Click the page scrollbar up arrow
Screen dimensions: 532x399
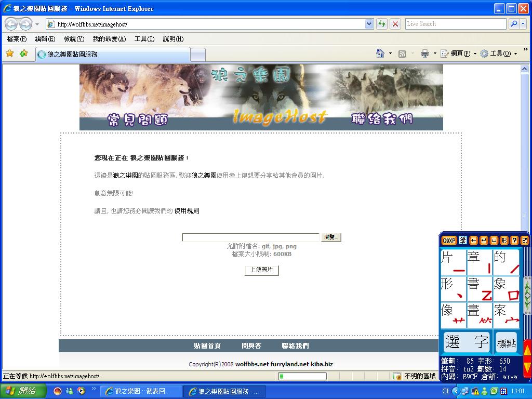point(525,69)
